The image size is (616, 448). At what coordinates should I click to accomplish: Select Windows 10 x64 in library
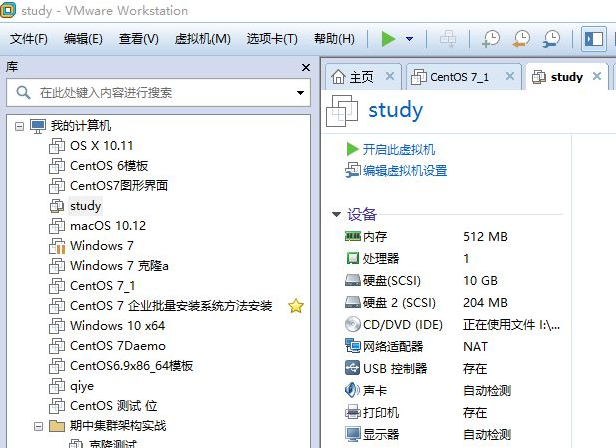(117, 325)
